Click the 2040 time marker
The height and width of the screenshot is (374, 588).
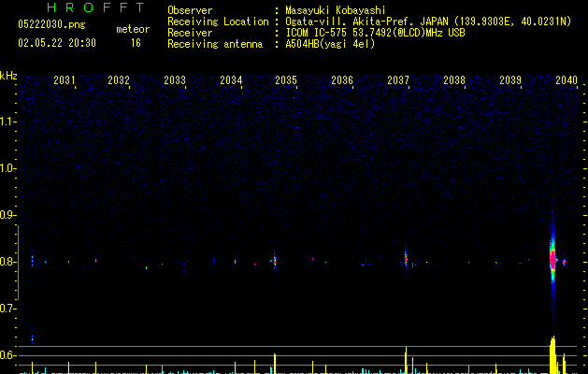coord(566,80)
